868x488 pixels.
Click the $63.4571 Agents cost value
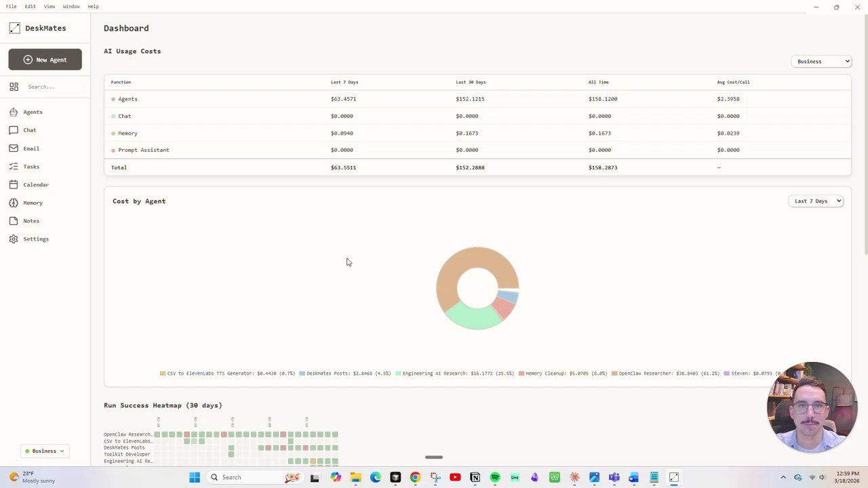tap(343, 99)
